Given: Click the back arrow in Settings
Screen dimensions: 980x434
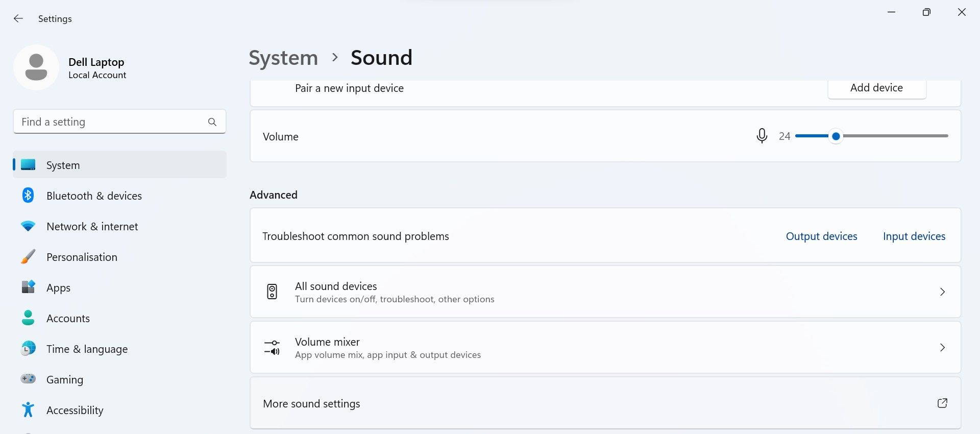Looking at the screenshot, I should [x=18, y=19].
